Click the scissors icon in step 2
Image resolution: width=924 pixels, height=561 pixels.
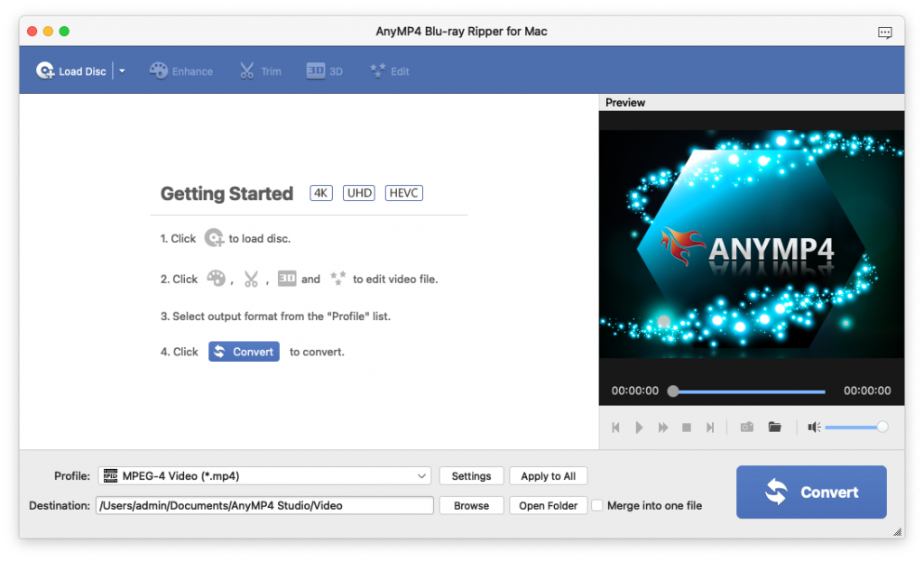coord(251,279)
